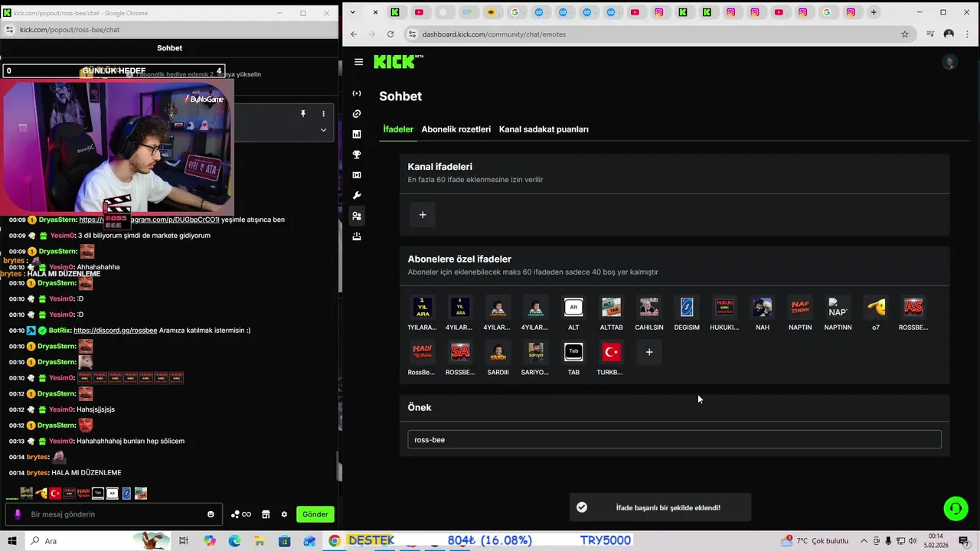Select the o7 salute emote
980x551 pixels.
[x=876, y=308]
